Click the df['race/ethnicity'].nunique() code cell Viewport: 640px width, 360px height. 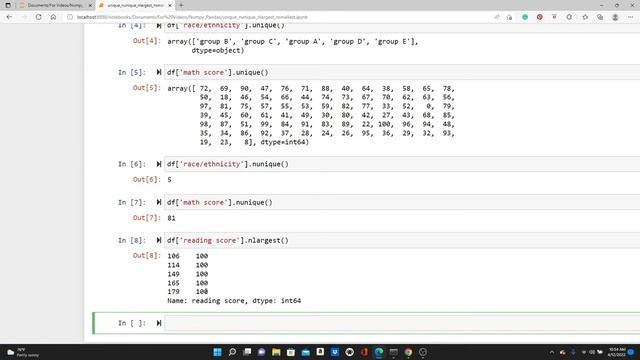pos(402,164)
